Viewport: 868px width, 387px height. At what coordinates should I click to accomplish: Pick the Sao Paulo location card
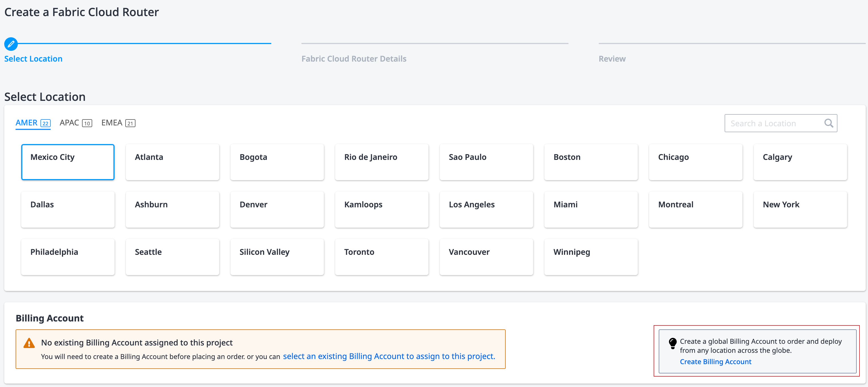tap(486, 162)
